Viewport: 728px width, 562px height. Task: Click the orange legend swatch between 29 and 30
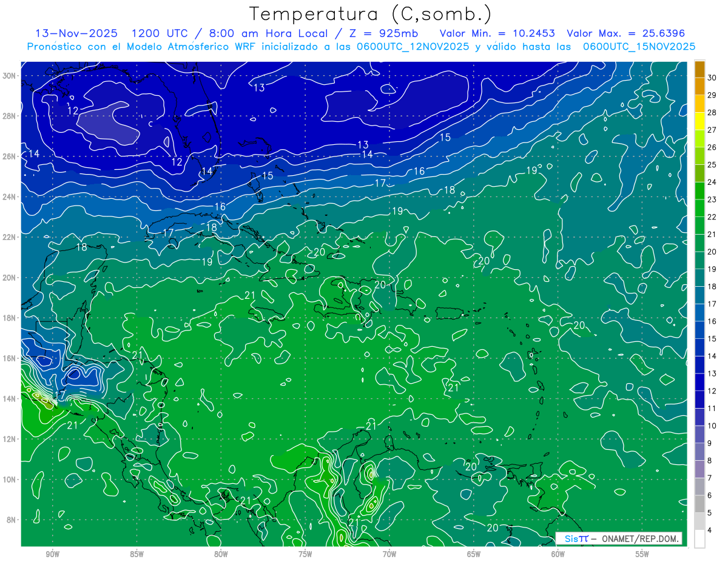(699, 86)
